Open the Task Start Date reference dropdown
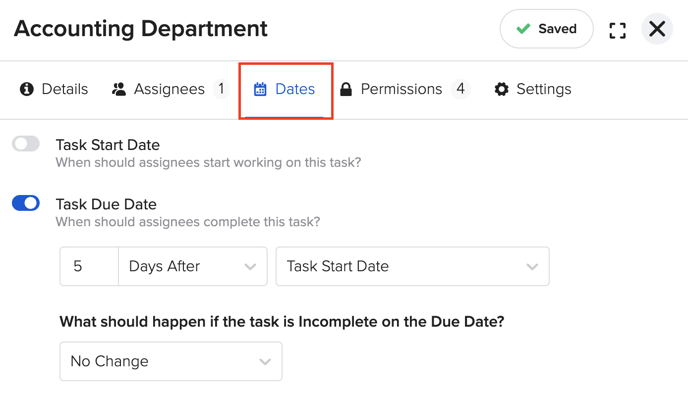 coord(412,266)
